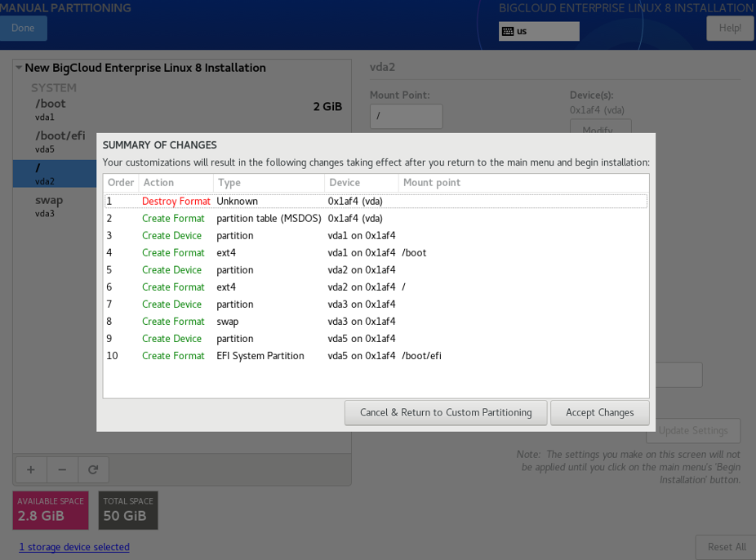Click the keyboard layout icon next to us
Image resolution: width=756 pixels, height=560 pixels.
pos(508,31)
